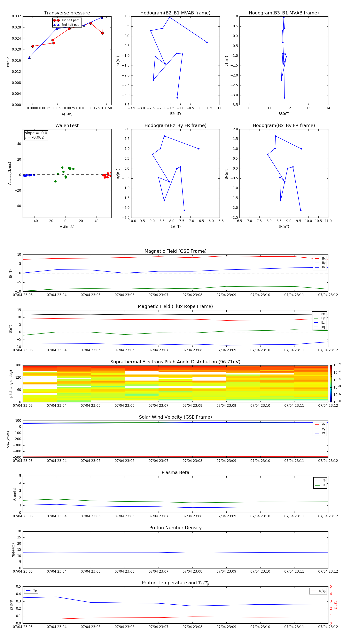351x644 pixels.
Task: Click the 'Vsw(km/s)' y-axis label
Action: tap(8, 439)
